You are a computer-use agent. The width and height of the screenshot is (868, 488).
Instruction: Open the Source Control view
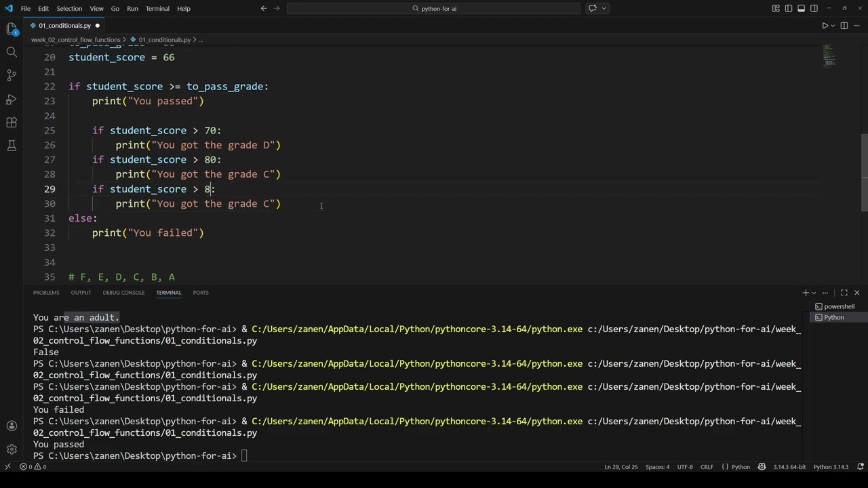[12, 75]
